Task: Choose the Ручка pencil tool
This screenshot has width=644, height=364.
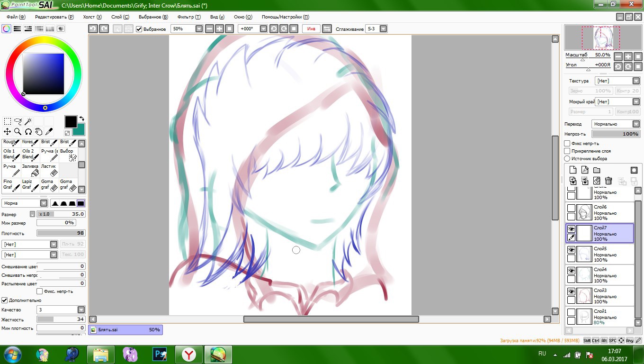Action: (x=12, y=170)
